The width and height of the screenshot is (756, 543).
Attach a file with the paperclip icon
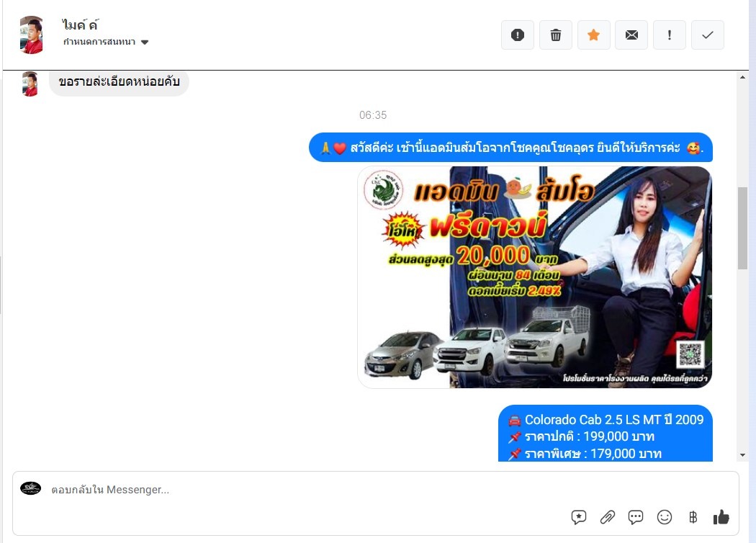pos(607,518)
